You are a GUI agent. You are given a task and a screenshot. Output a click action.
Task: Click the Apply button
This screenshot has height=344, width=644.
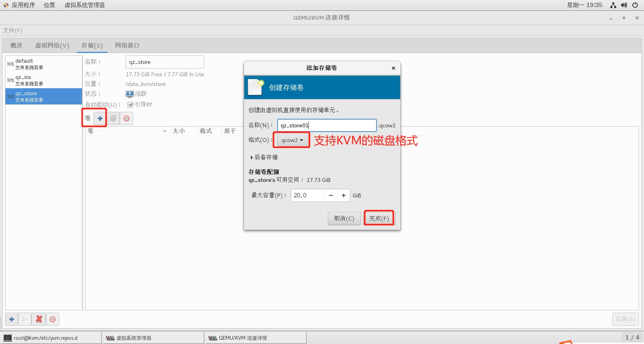pos(625,319)
